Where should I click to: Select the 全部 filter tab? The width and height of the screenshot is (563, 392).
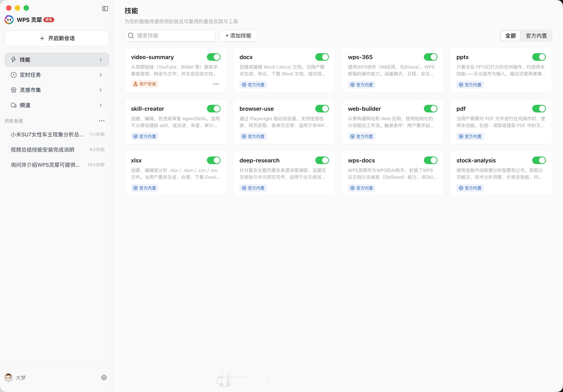click(510, 36)
